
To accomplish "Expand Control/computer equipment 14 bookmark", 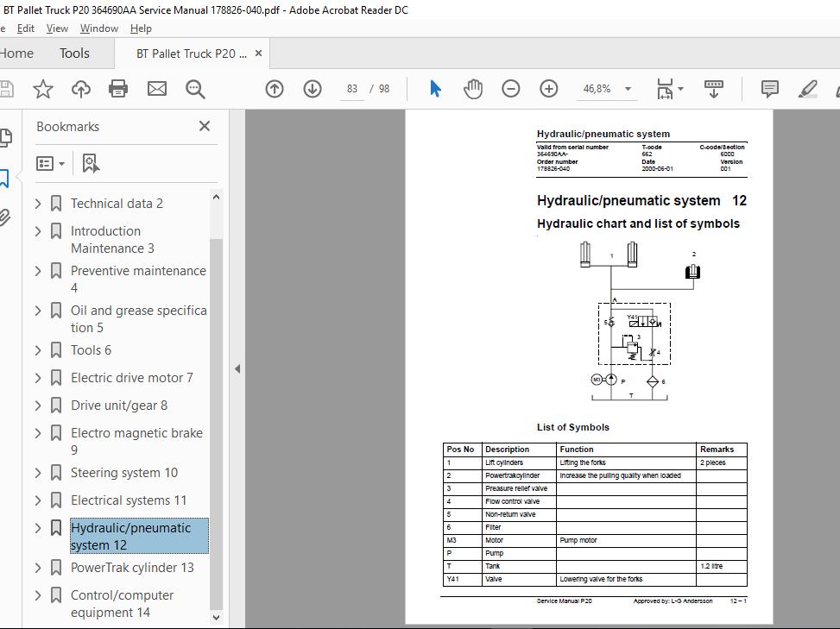I will coord(38,595).
